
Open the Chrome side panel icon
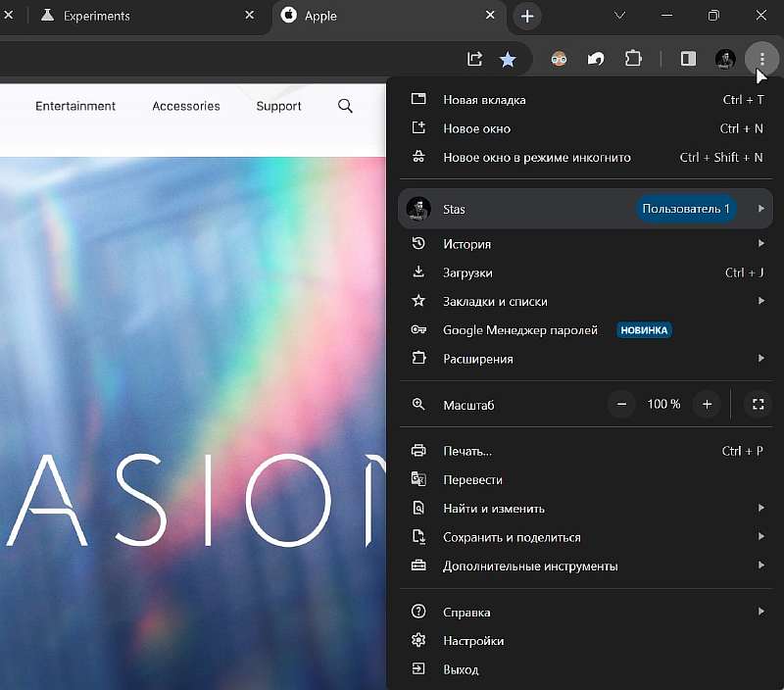pyautogui.click(x=687, y=59)
